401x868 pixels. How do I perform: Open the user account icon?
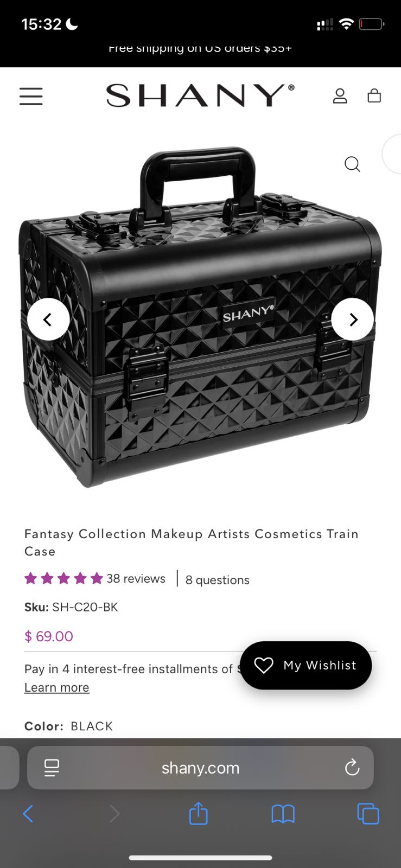pos(340,96)
